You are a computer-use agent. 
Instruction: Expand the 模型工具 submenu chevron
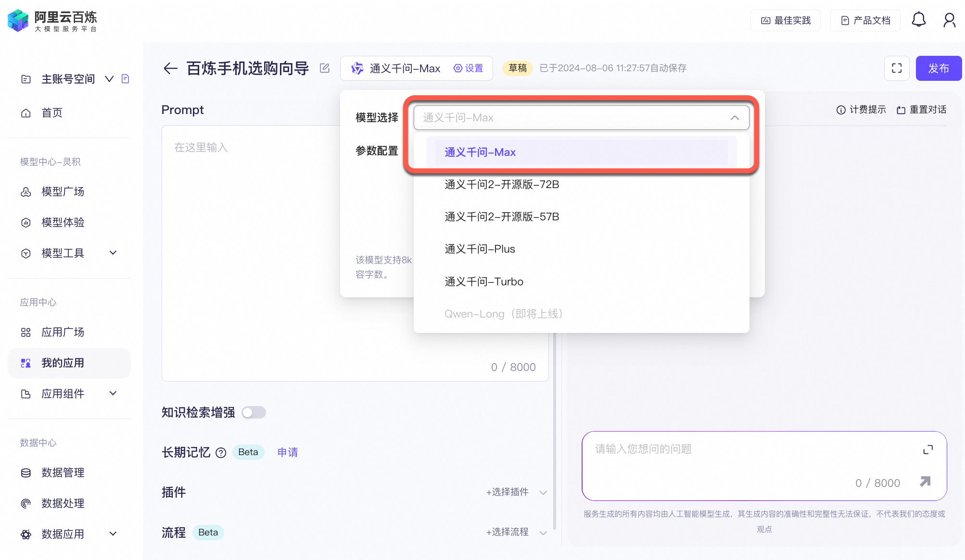click(x=113, y=253)
